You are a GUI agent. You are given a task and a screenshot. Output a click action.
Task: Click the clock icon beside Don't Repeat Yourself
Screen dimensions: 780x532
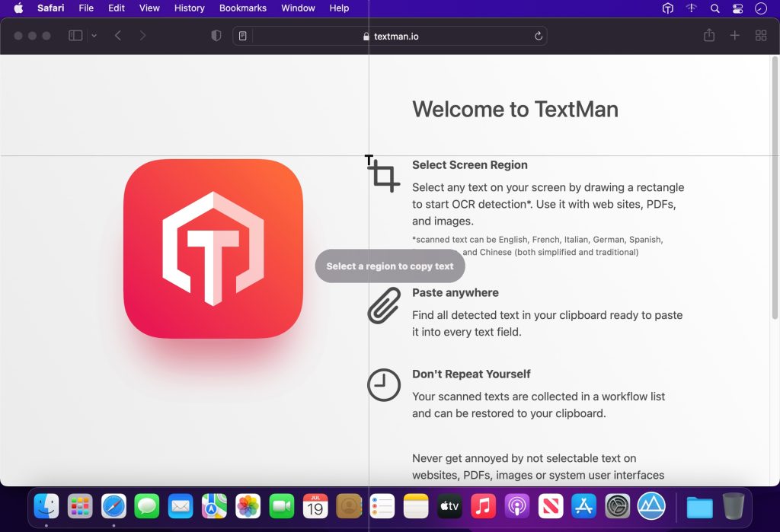[x=382, y=385]
